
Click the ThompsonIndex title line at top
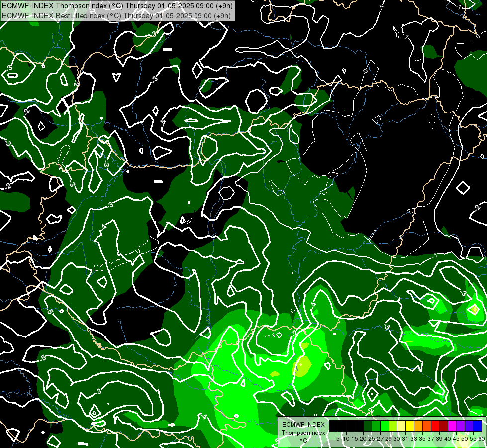[x=117, y=6]
